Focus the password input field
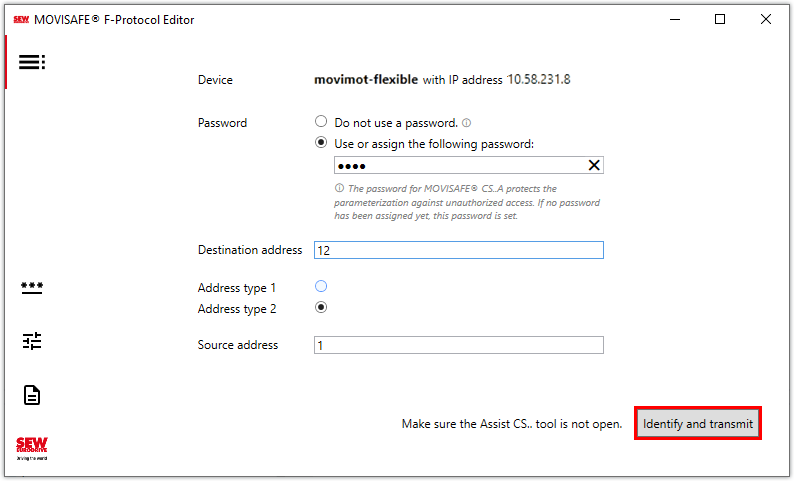This screenshot has height=481, width=794. [455, 166]
